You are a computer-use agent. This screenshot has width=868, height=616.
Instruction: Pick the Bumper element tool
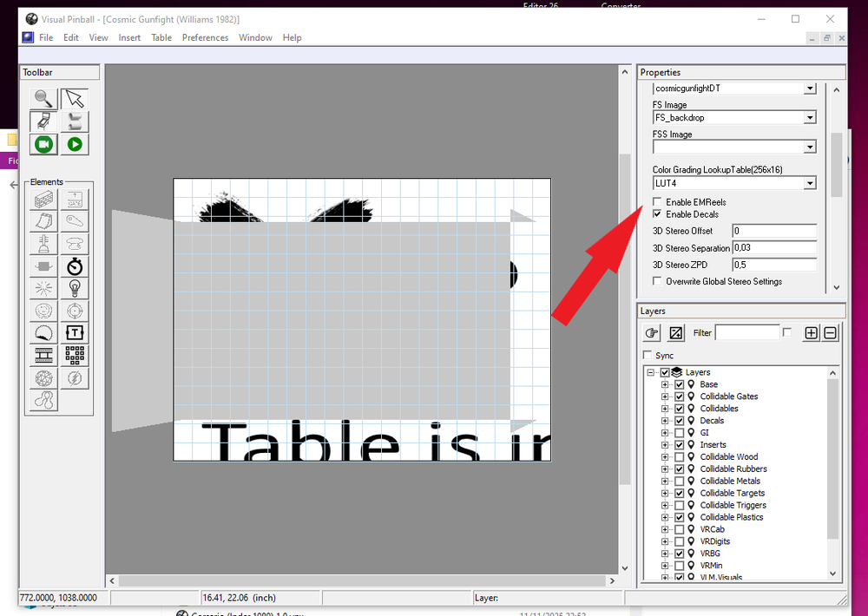tap(75, 244)
